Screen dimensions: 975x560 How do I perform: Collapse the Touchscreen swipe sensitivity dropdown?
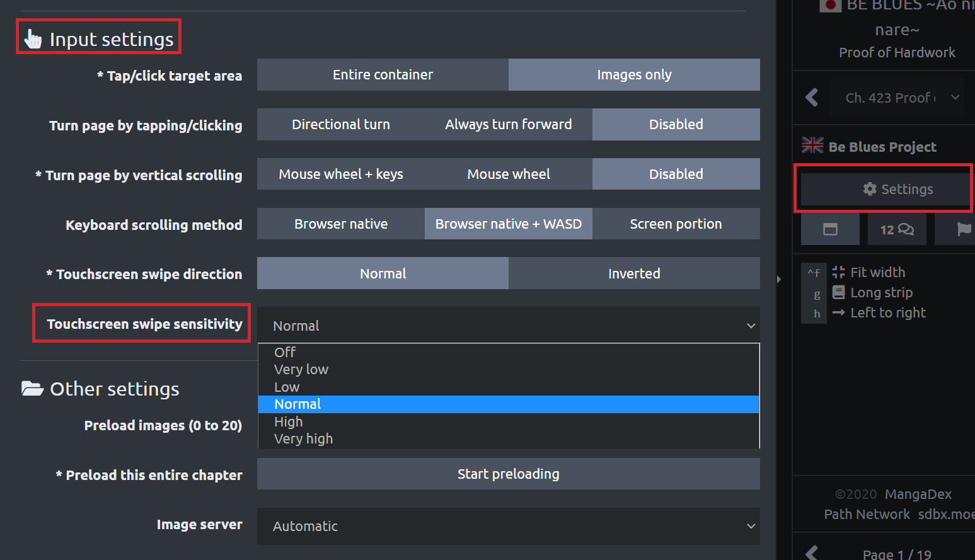[508, 326]
